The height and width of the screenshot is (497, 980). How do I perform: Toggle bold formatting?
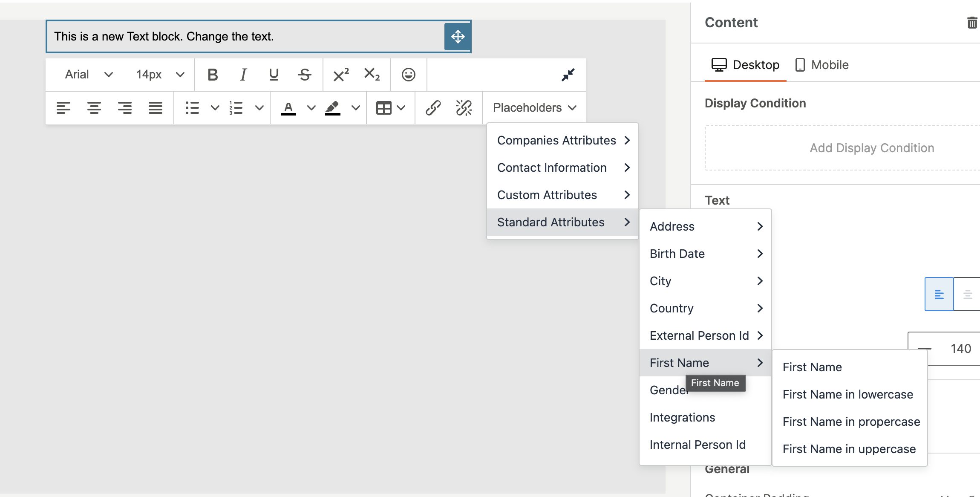tap(213, 75)
